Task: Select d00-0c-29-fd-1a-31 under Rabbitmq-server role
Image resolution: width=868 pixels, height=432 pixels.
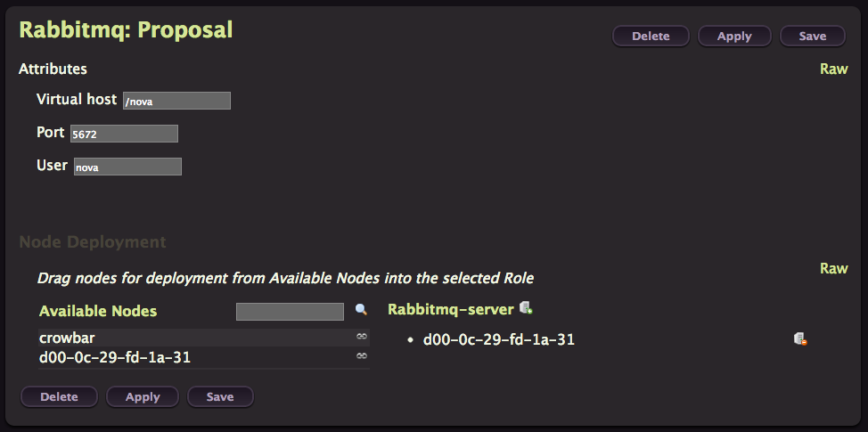Action: pos(499,339)
